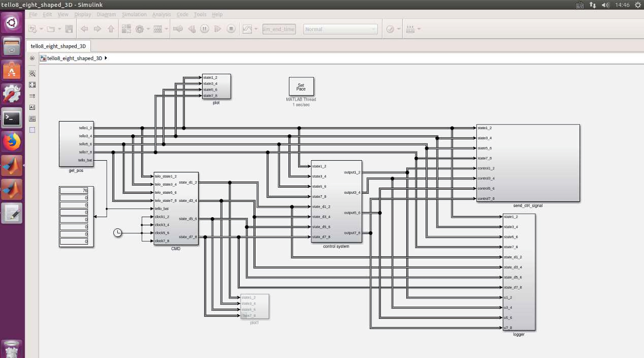This screenshot has height=358, width=644.
Task: Toggle the viewmarks square palette icon
Action: tap(32, 130)
